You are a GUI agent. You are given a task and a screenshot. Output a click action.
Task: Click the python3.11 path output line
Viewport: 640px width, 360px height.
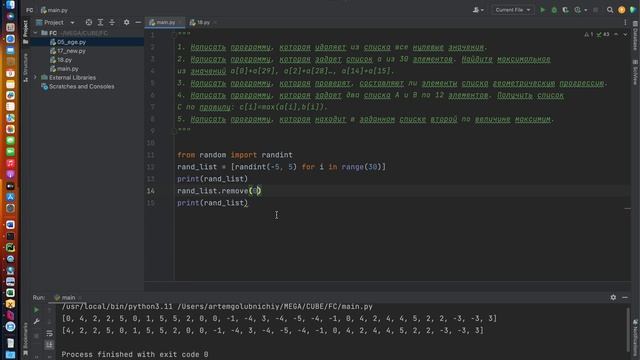click(217, 307)
